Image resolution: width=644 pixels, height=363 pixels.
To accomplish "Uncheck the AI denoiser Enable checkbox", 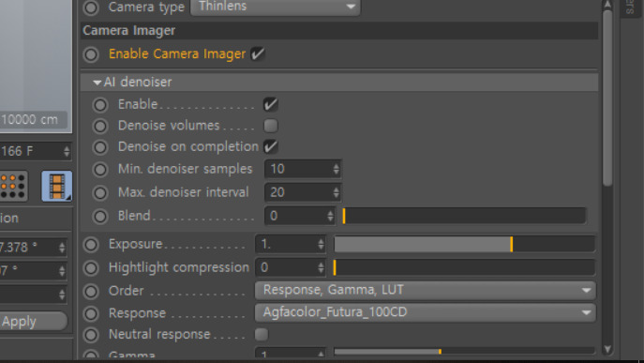I will 271,104.
